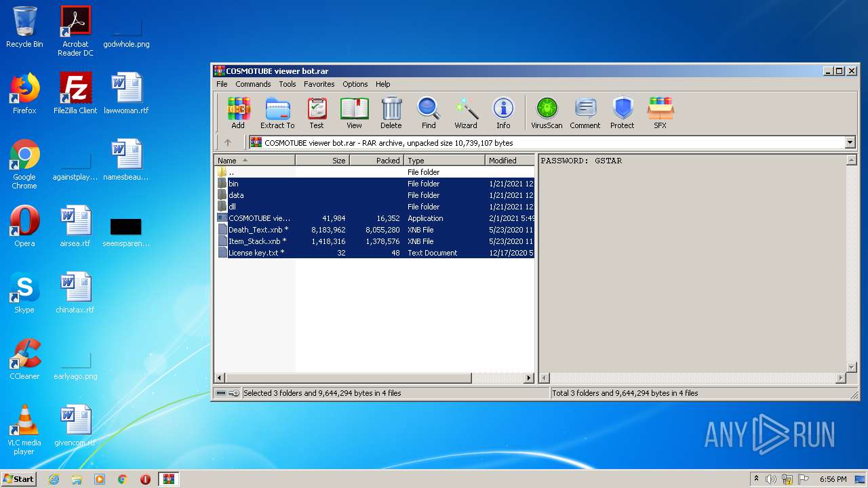Screen dimensions: 868x488
Task: Launch the Wizard tool
Action: (466, 113)
